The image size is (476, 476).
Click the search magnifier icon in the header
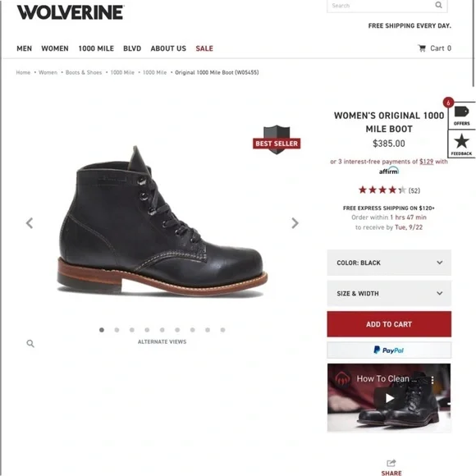[x=438, y=5]
